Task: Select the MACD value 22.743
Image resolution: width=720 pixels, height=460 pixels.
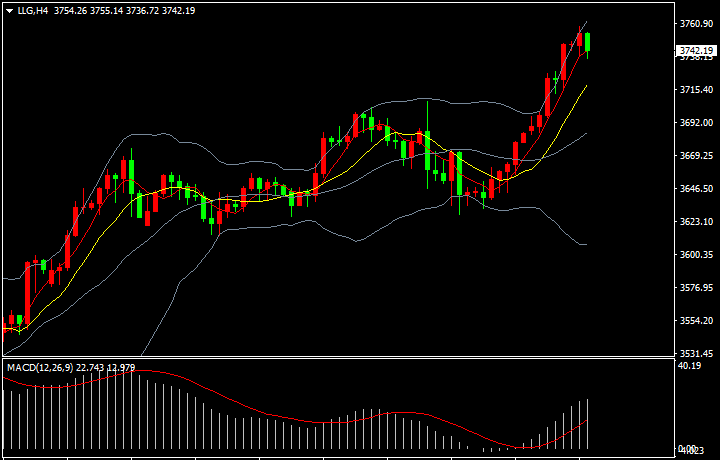Action: 90,368
